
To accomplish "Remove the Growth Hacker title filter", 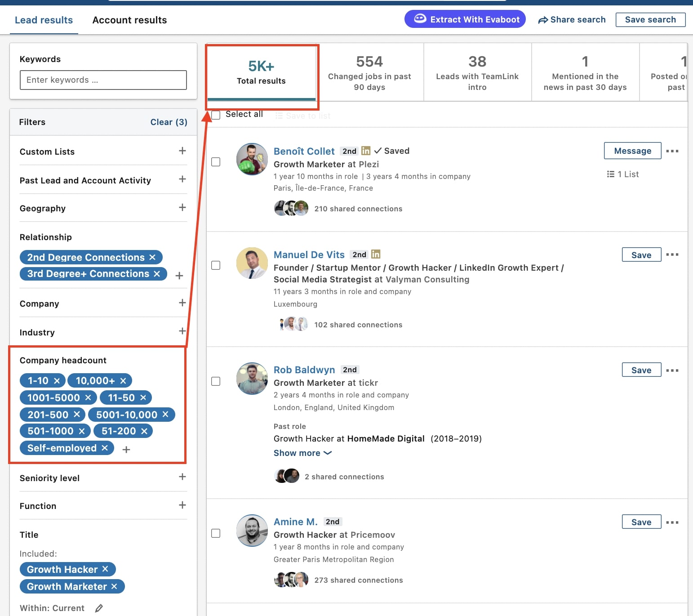I will coord(105,569).
